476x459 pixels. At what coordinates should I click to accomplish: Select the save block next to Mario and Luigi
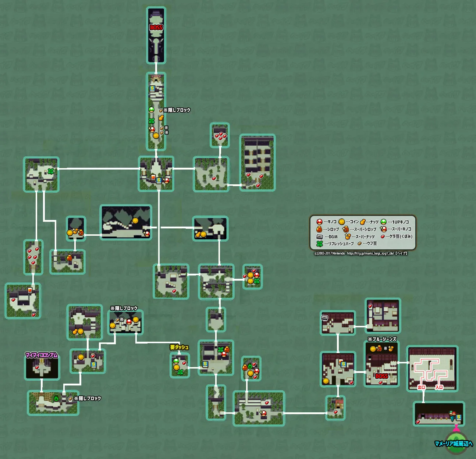(x=459, y=417)
